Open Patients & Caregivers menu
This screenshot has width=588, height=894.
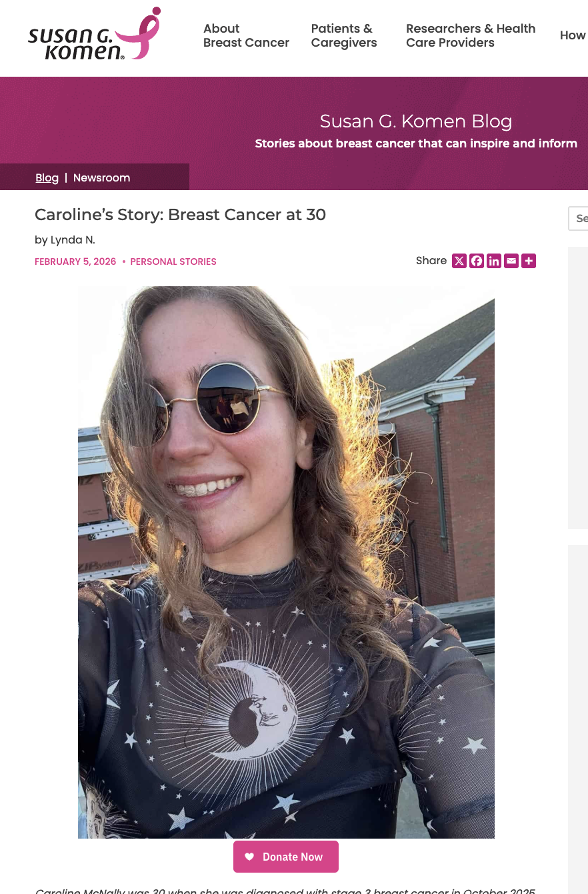click(344, 35)
